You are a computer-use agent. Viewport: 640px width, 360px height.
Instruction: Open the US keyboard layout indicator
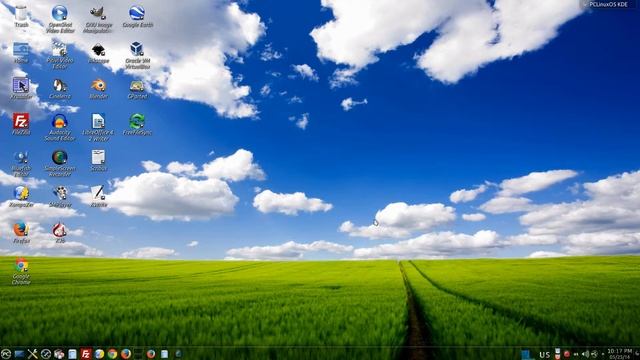tap(544, 355)
